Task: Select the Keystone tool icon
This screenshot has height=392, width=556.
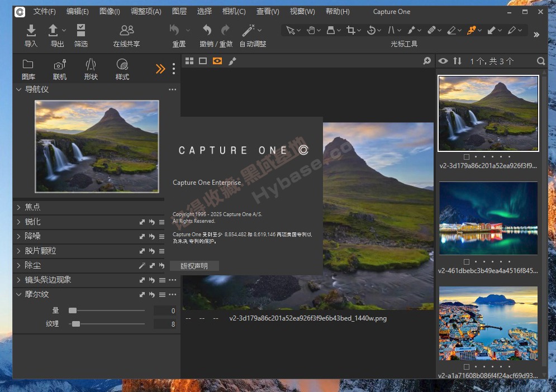Action: pos(391,30)
